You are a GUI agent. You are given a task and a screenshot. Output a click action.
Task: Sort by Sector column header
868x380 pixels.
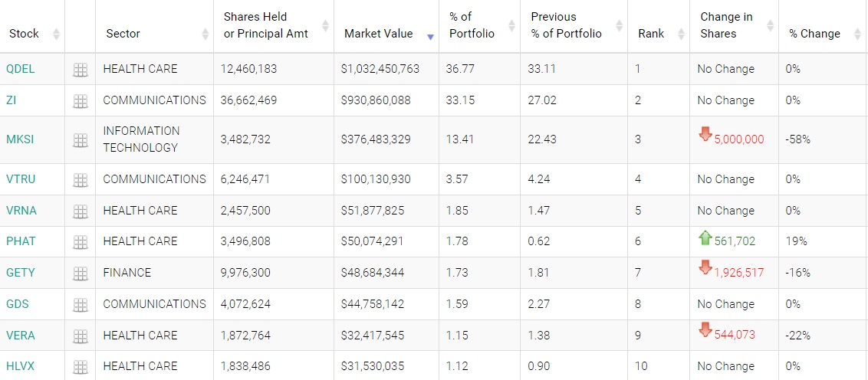(123, 34)
